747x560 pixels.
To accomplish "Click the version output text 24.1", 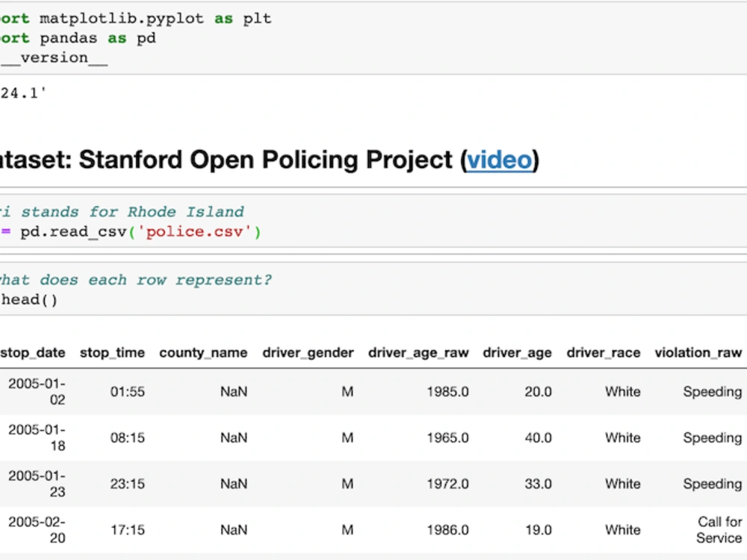I will (23, 93).
